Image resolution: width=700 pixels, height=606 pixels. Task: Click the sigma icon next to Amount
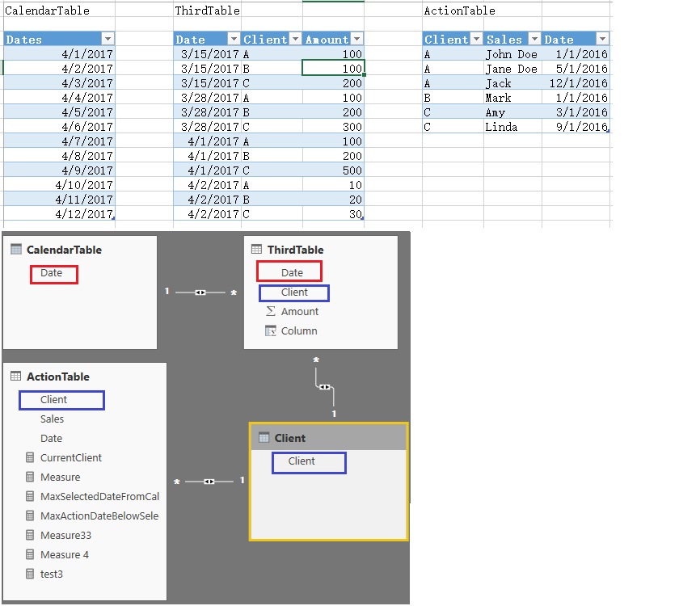pyautogui.click(x=271, y=311)
